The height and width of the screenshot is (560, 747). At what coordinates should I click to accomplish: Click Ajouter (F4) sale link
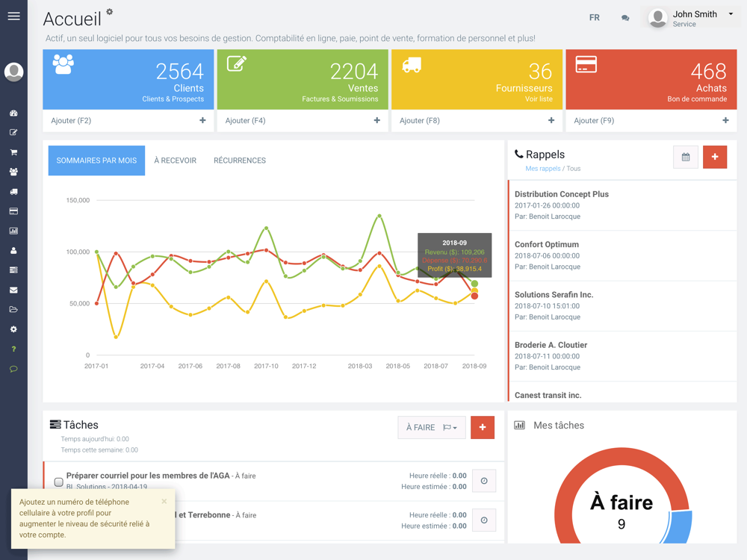pyautogui.click(x=245, y=120)
